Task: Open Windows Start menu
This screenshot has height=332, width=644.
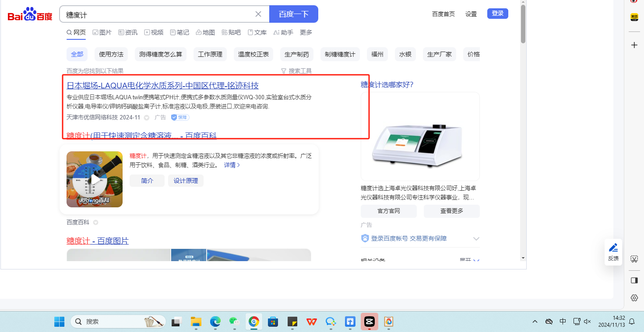Action: click(x=59, y=322)
